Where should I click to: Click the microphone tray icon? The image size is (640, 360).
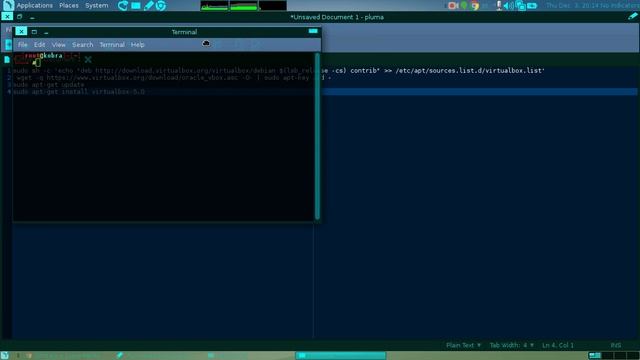[498, 6]
